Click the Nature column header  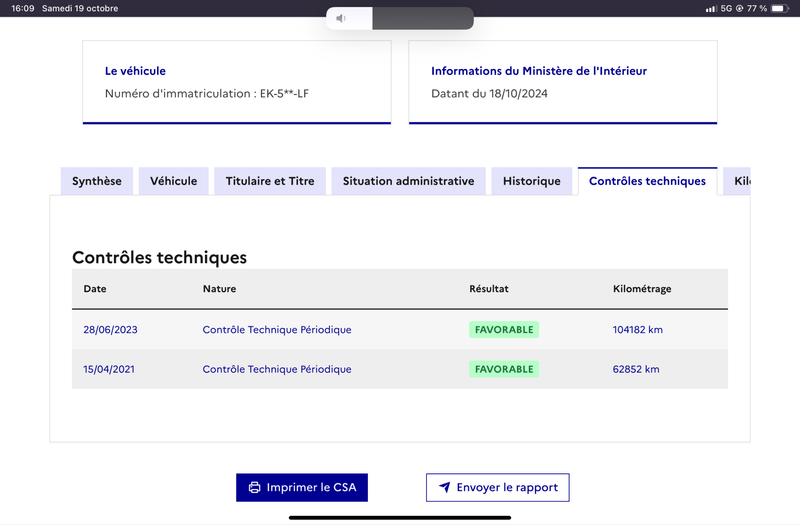coord(219,289)
